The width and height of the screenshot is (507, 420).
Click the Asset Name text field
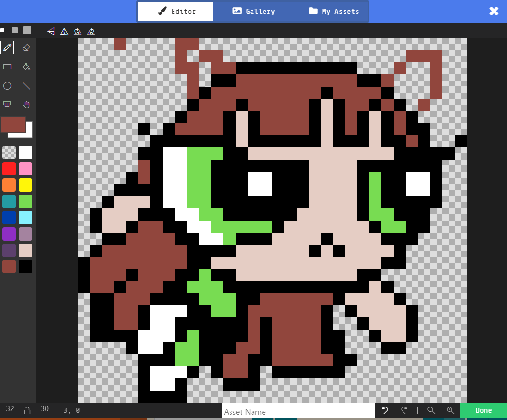click(298, 411)
